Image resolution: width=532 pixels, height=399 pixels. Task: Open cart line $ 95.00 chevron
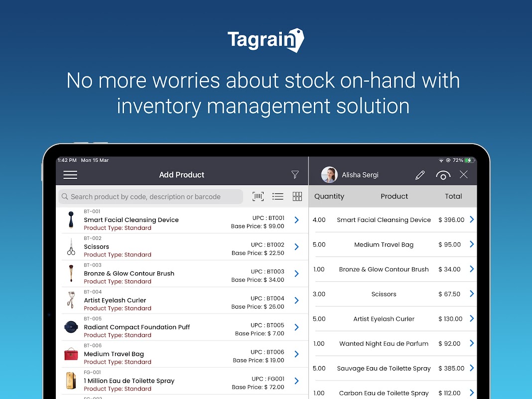472,244
